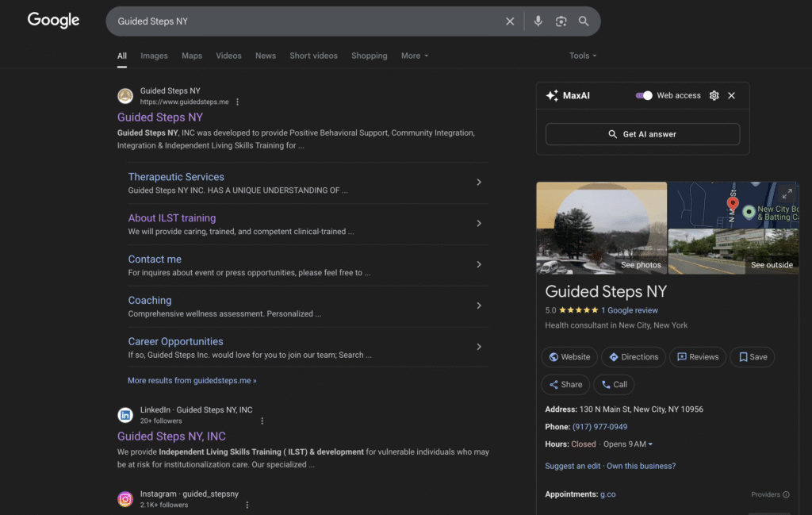Open the Therapeutic Services sitelink
The height and width of the screenshot is (515, 812).
(176, 177)
